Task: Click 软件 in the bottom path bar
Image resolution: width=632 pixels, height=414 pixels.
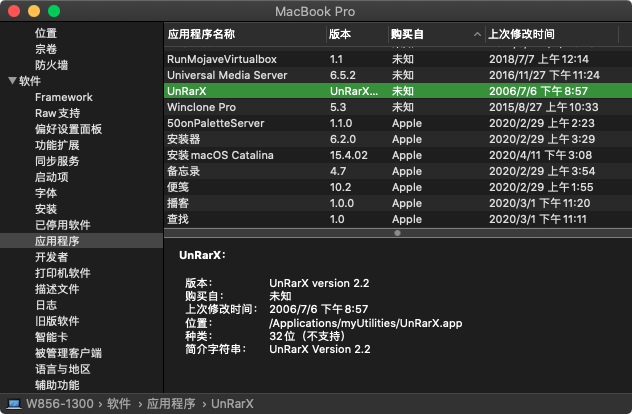Action: 119,404
